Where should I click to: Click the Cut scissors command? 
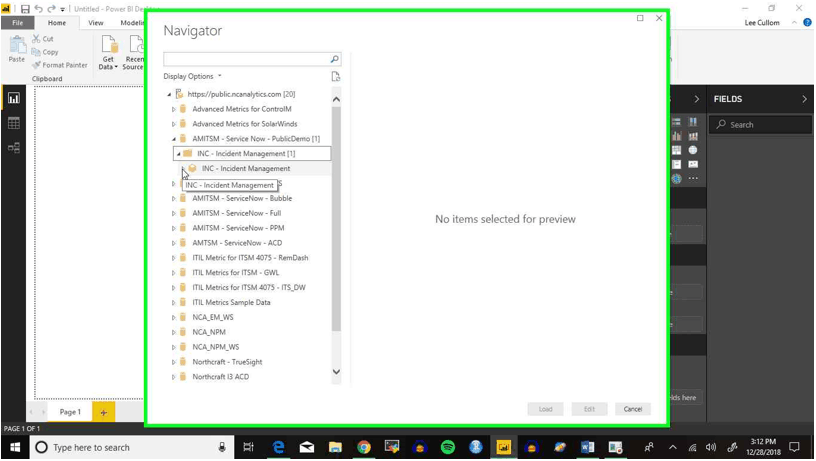click(42, 39)
